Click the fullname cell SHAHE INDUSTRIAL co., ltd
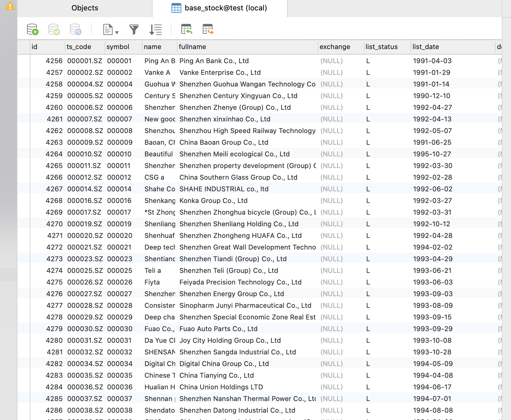This screenshot has width=511, height=420. click(x=248, y=189)
